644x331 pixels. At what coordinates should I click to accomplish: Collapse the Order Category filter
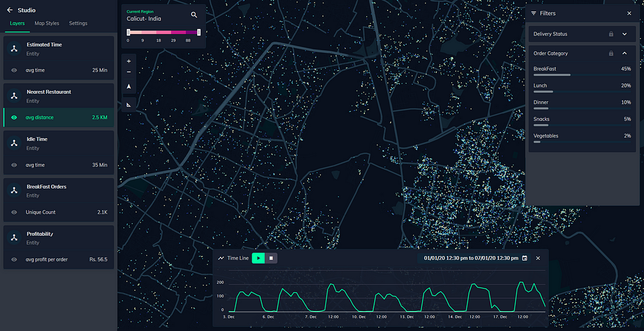pos(625,54)
